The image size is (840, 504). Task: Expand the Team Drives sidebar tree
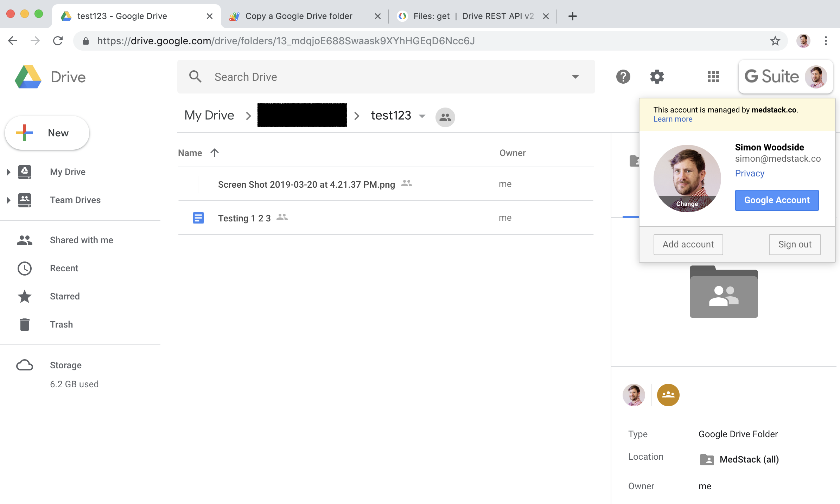pyautogui.click(x=8, y=200)
